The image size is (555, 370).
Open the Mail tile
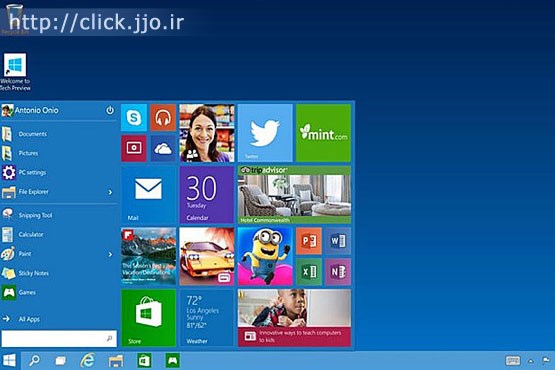148,194
